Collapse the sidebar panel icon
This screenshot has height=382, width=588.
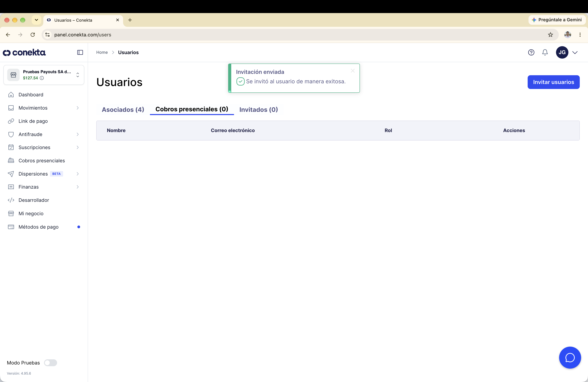80,52
